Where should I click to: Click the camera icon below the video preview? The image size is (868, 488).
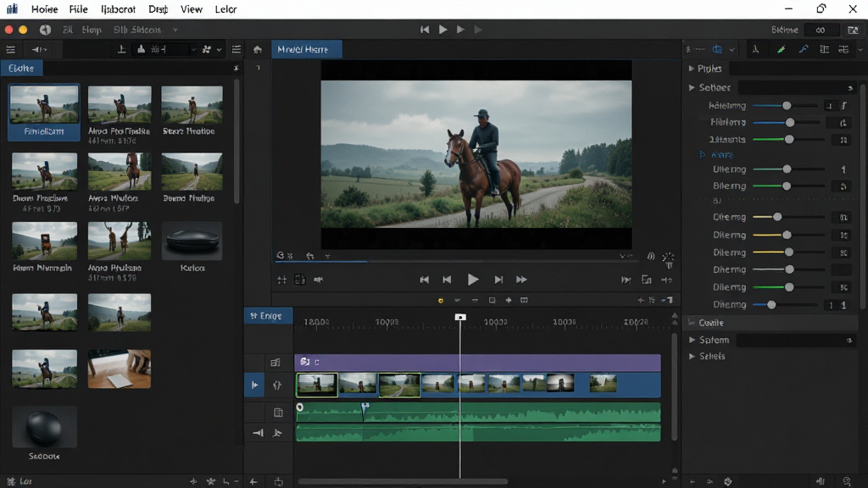tap(319, 280)
